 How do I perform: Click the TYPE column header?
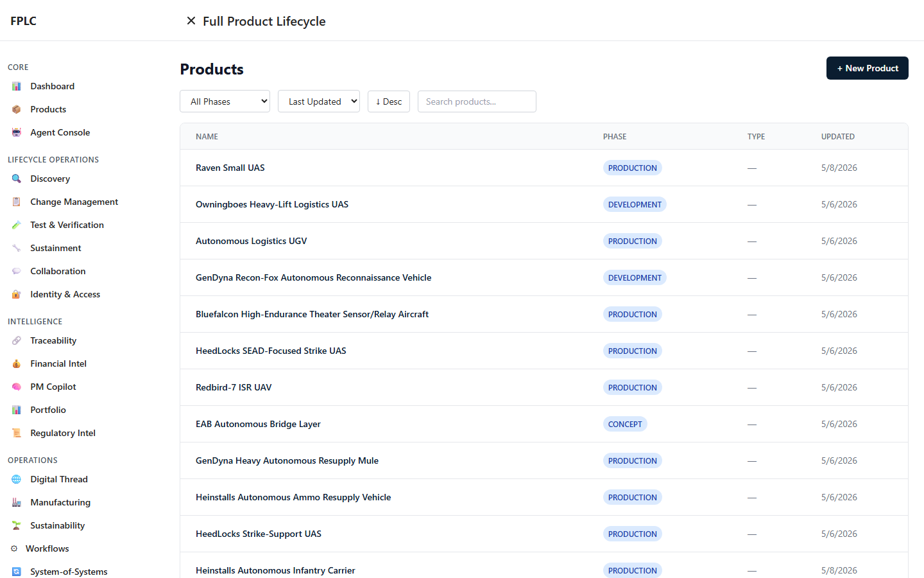pos(756,137)
